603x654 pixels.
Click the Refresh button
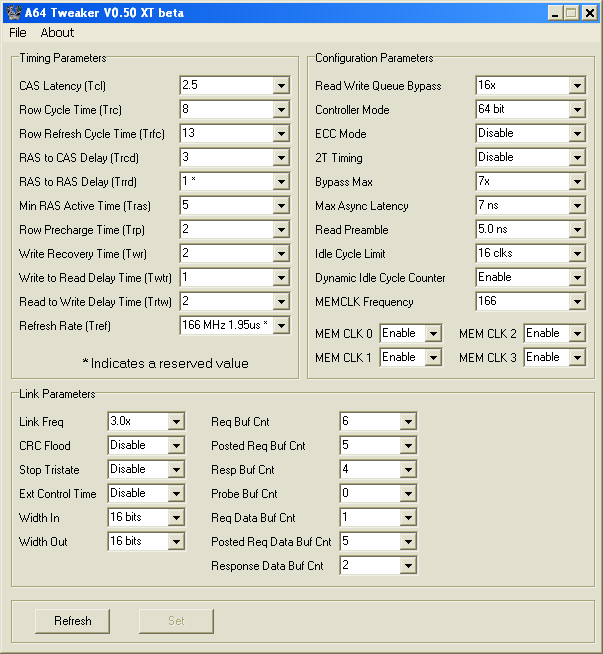pos(73,621)
